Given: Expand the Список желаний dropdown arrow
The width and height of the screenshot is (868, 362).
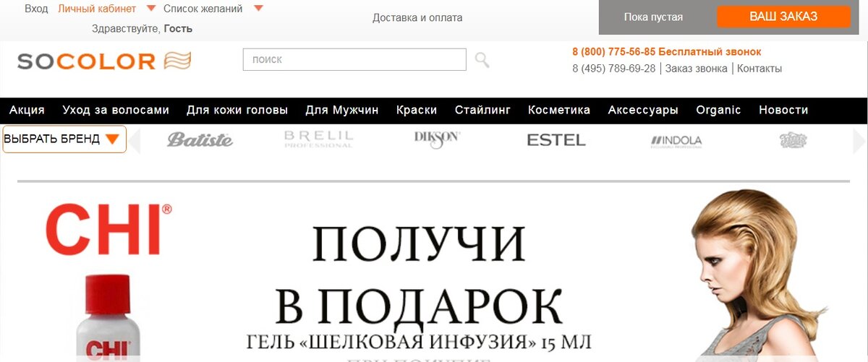Looking at the screenshot, I should pos(258,9).
